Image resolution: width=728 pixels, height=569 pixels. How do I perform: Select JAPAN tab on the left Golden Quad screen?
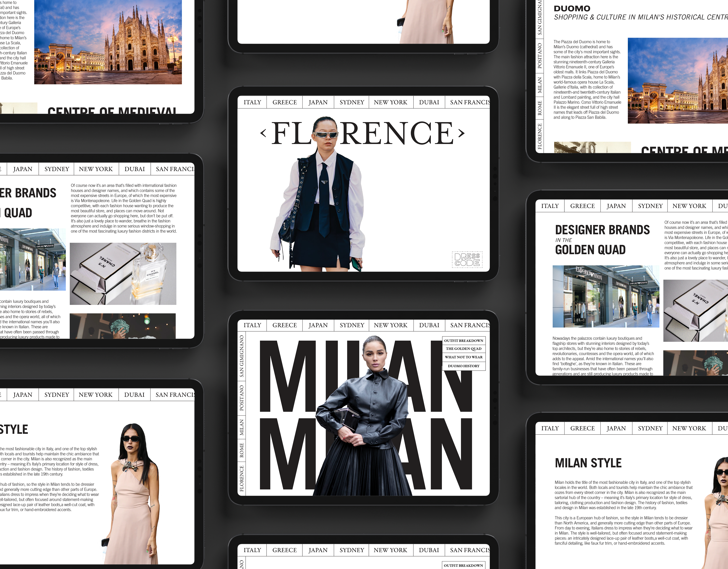pos(23,169)
